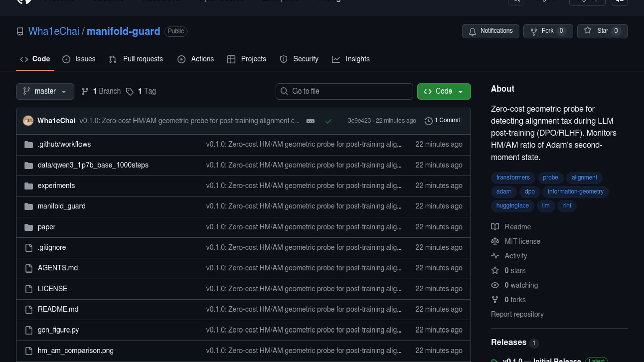This screenshot has width=644, height=362.
Task: Click the Fork repository button
Action: (547, 31)
